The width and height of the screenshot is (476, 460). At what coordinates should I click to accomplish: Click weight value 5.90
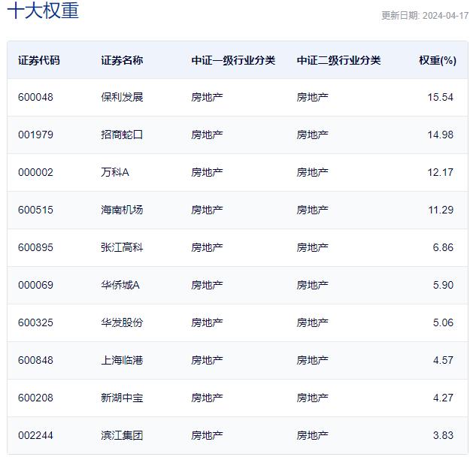[443, 285]
